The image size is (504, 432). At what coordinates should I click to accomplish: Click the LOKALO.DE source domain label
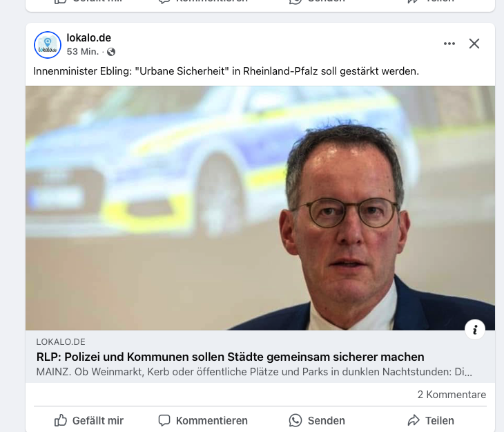point(61,342)
